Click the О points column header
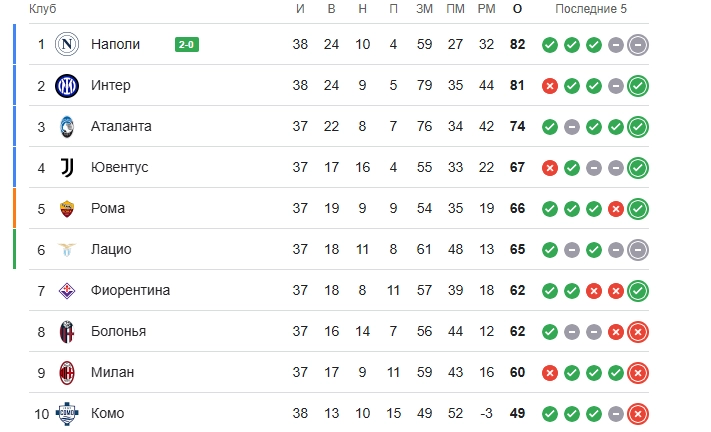 point(517,9)
